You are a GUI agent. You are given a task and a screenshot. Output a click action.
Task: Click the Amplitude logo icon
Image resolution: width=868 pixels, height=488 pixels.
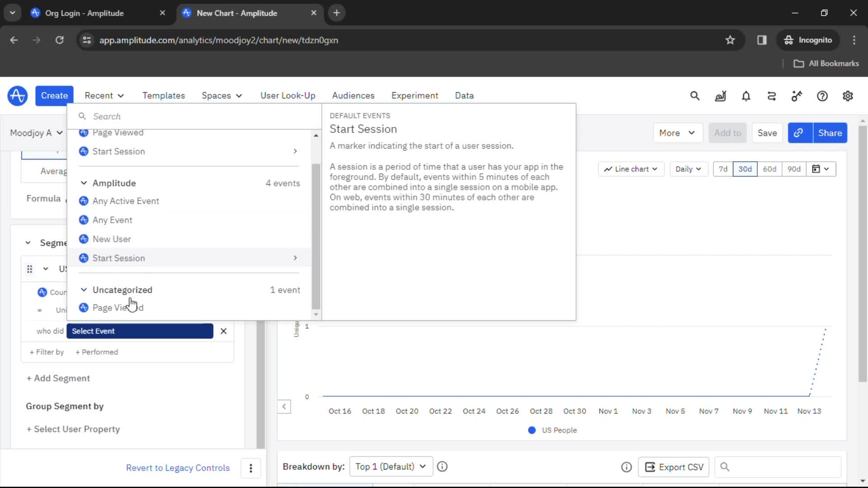click(x=17, y=95)
